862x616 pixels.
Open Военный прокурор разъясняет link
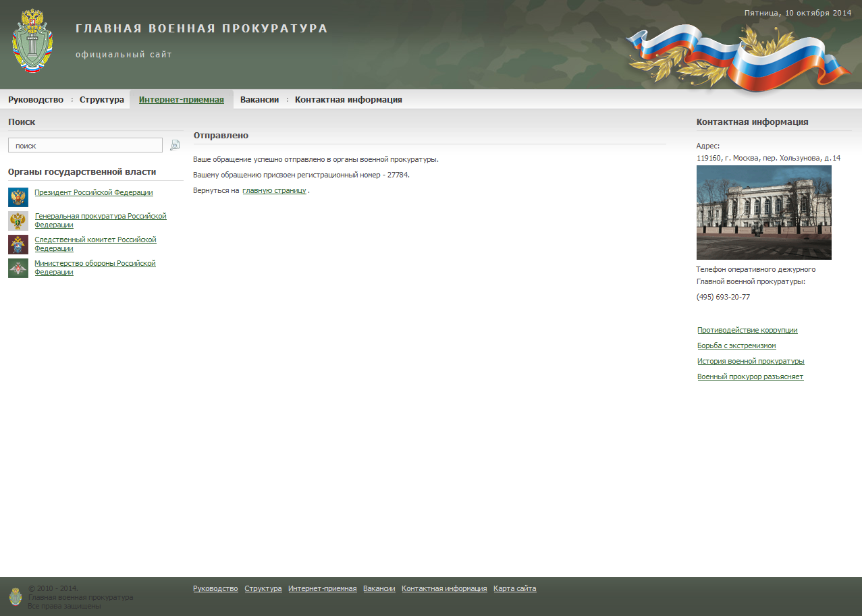point(751,376)
